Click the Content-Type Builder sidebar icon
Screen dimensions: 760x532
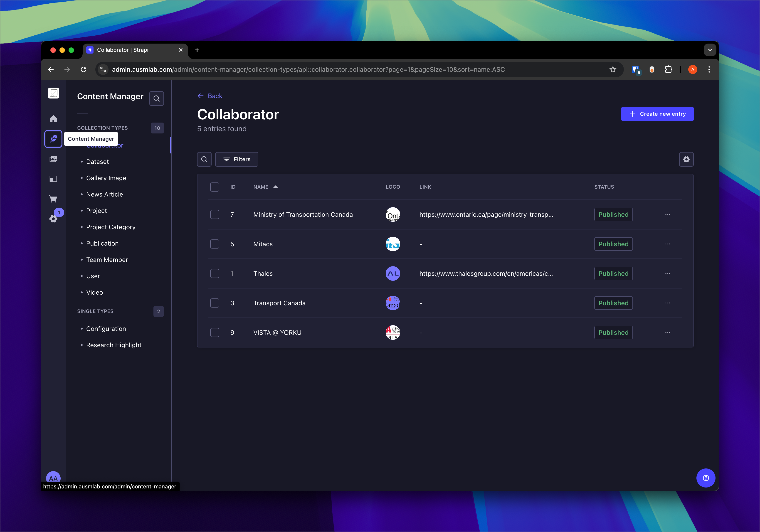(x=53, y=179)
